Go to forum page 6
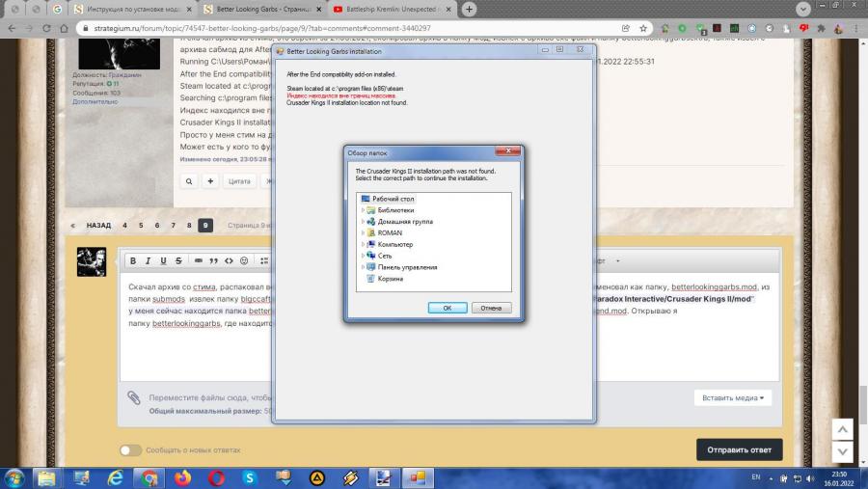 pyautogui.click(x=157, y=226)
